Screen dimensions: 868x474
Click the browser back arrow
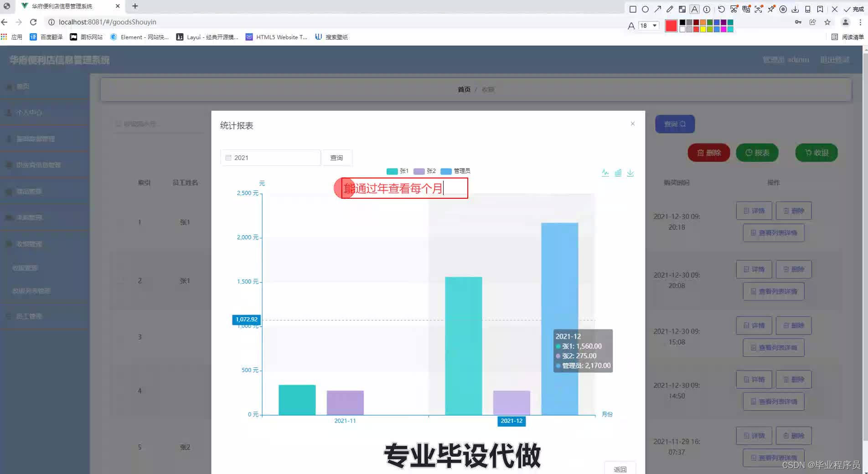[5, 22]
